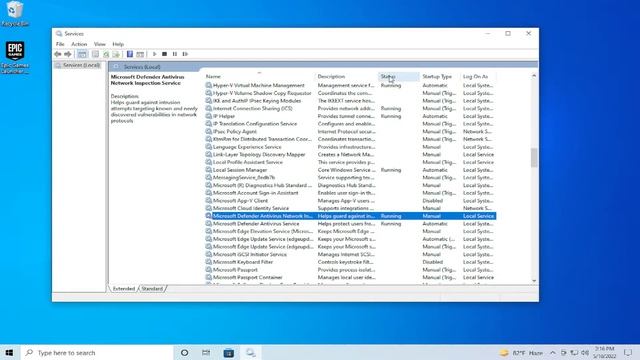Image resolution: width=640 pixels, height=360 pixels.
Task: Select highlighted Microsoft Defender Antivirus Network row
Action: [x=350, y=216]
